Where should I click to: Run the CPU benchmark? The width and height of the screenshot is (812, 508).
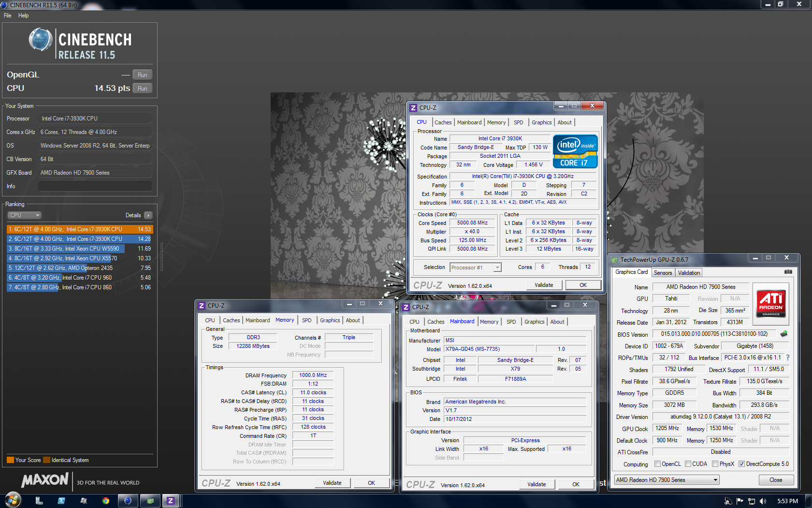[142, 89]
